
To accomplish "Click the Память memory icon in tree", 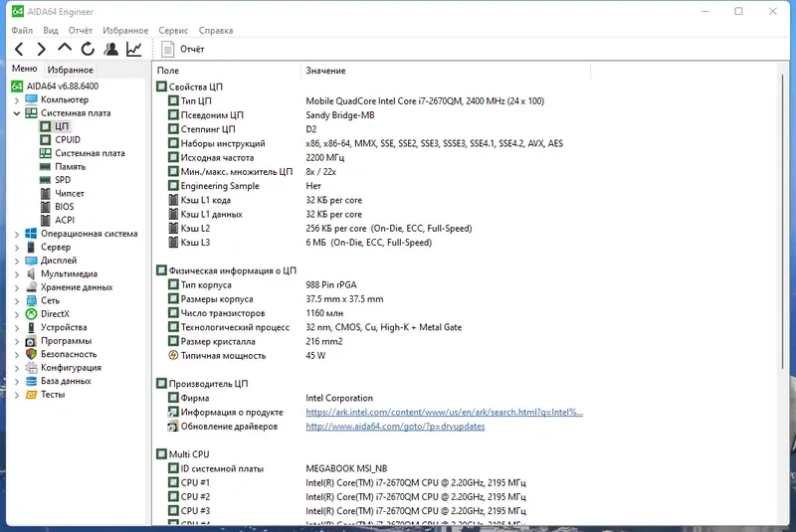I will (45, 166).
